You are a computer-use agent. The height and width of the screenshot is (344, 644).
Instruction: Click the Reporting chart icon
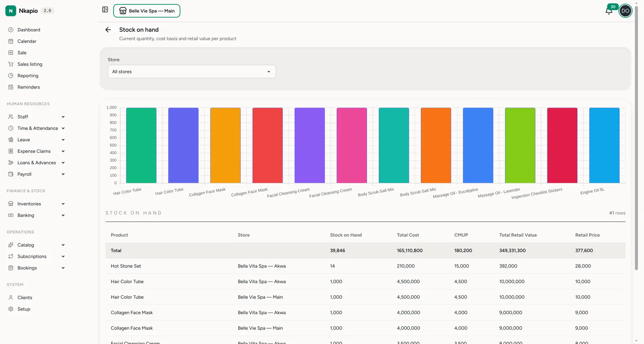(11, 76)
